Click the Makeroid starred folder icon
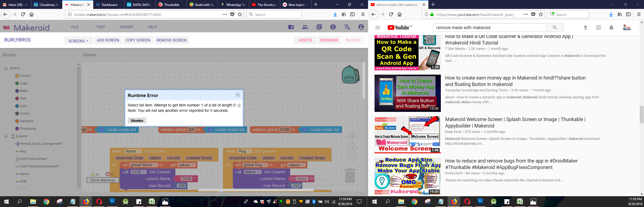The image size is (644, 207). point(291,27)
